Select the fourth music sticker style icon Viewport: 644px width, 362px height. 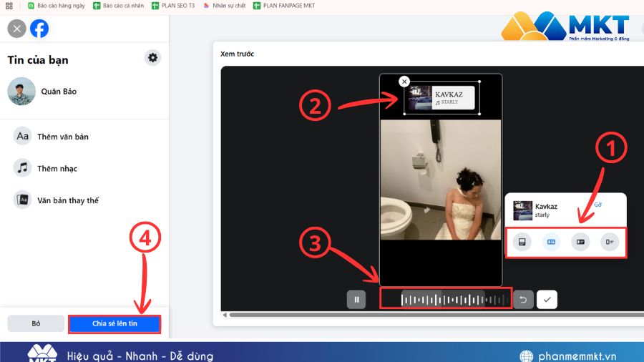610,243
